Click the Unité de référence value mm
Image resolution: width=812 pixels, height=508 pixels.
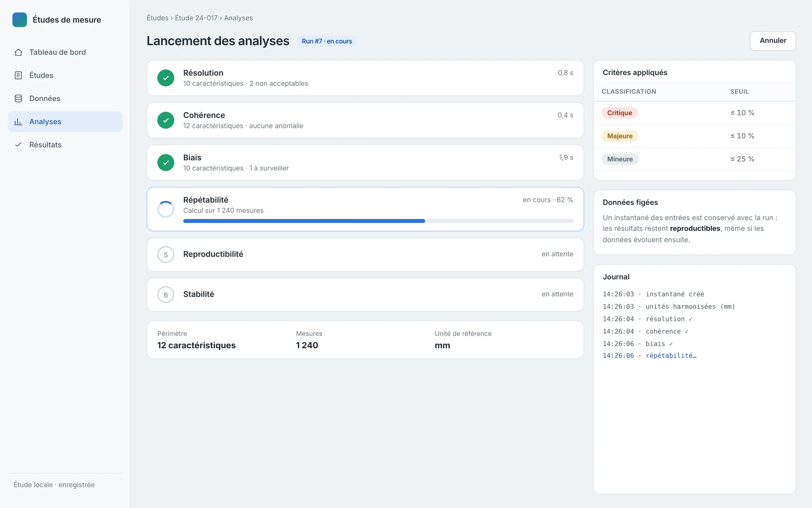(442, 345)
